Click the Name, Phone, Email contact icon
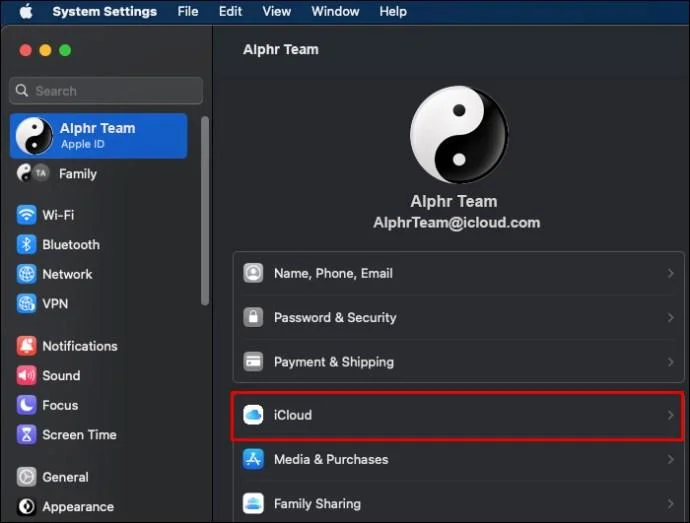The width and height of the screenshot is (690, 523). point(253,273)
